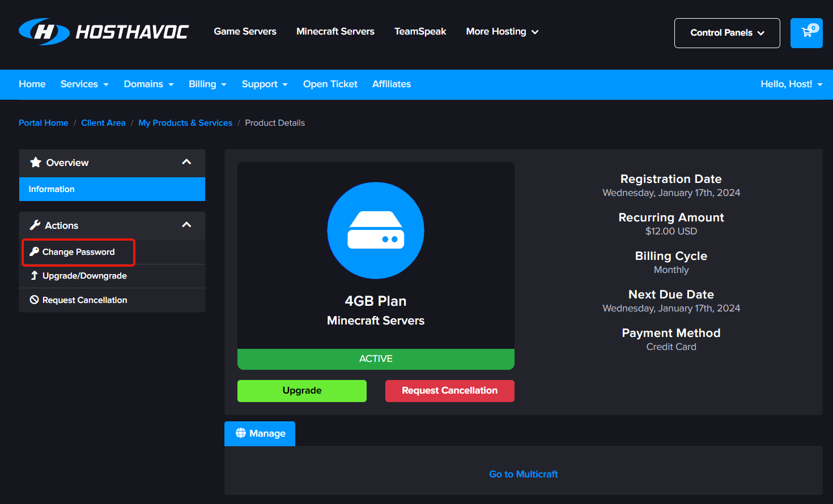Click the green Upgrade button
This screenshot has height=504, width=833.
point(302,391)
